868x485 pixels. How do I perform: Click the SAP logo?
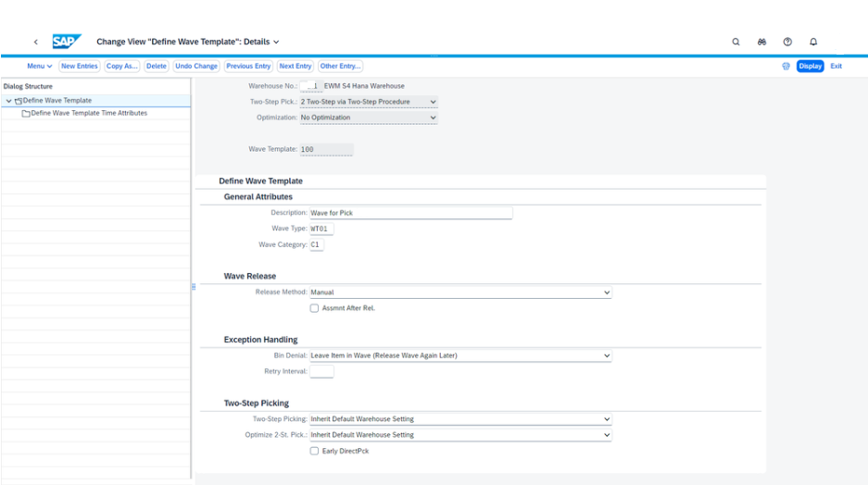67,42
